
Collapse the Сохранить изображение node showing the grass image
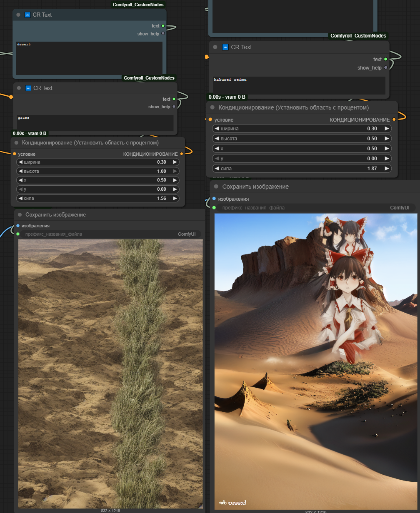20,215
